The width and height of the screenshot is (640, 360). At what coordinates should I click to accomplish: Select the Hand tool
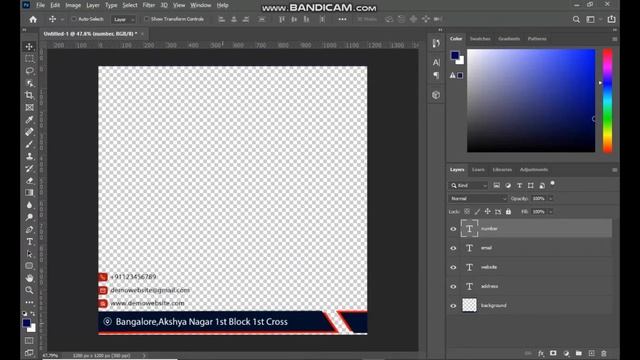tap(29, 278)
